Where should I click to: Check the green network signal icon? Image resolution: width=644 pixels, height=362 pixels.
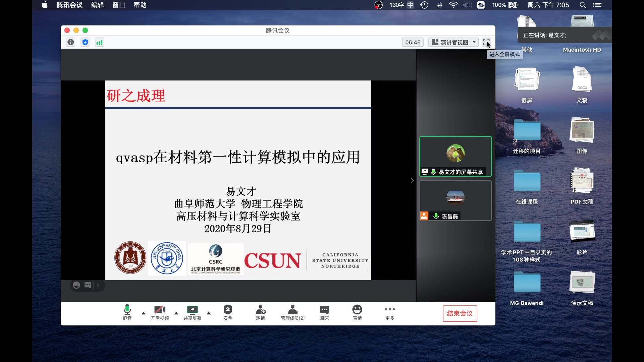(x=100, y=42)
